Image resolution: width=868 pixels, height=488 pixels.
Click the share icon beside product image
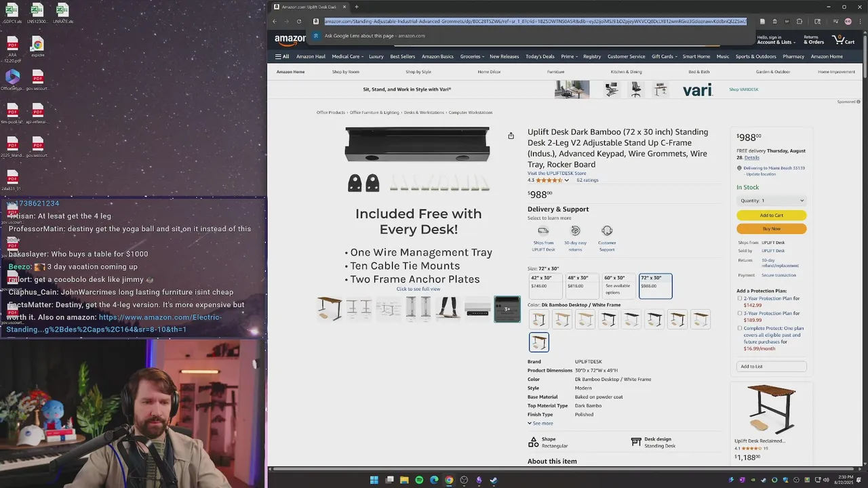[511, 136]
